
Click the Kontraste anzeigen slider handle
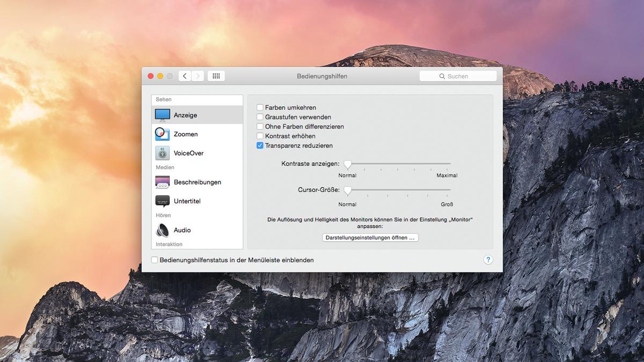coord(347,164)
